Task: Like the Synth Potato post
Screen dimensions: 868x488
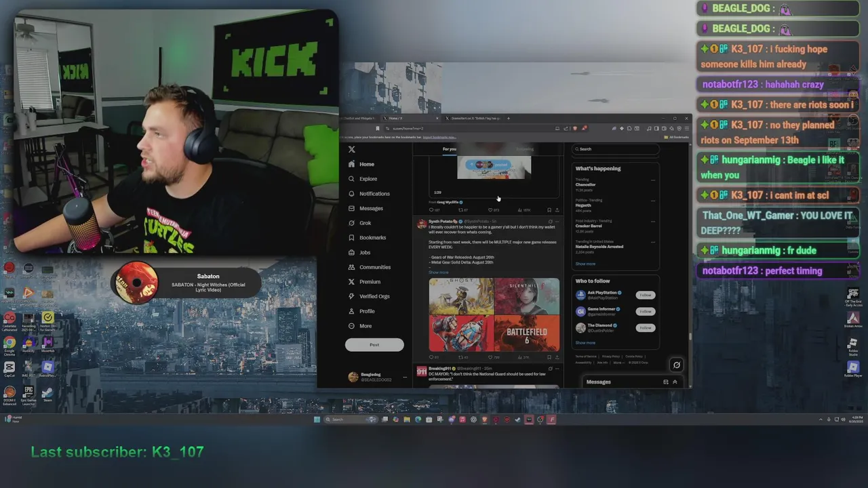Action: click(x=491, y=357)
